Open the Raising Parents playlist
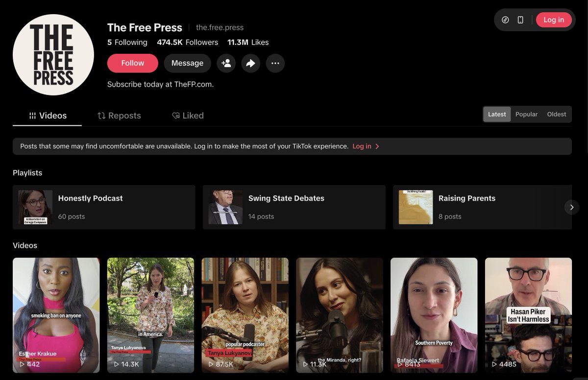This screenshot has width=588, height=380. pyautogui.click(x=482, y=207)
